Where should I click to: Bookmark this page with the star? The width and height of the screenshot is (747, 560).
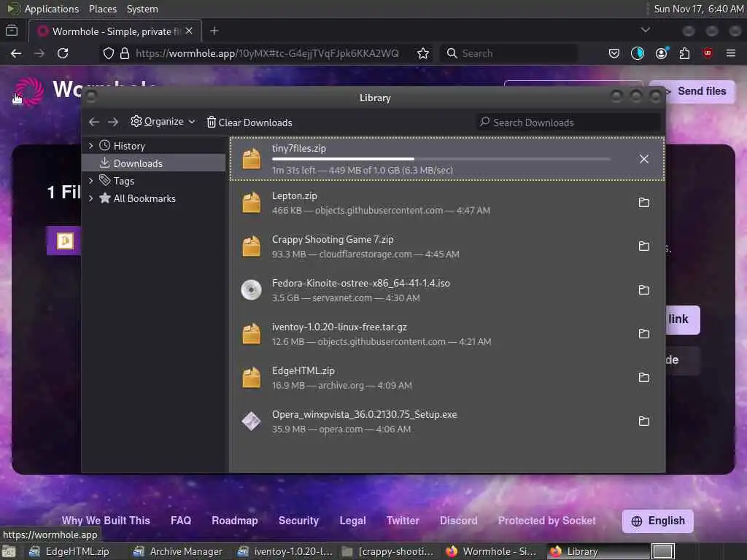point(422,53)
